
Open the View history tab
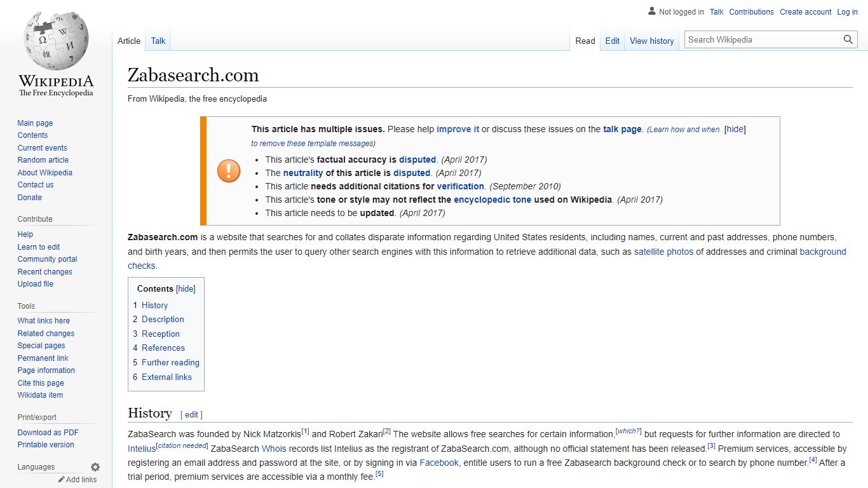652,41
